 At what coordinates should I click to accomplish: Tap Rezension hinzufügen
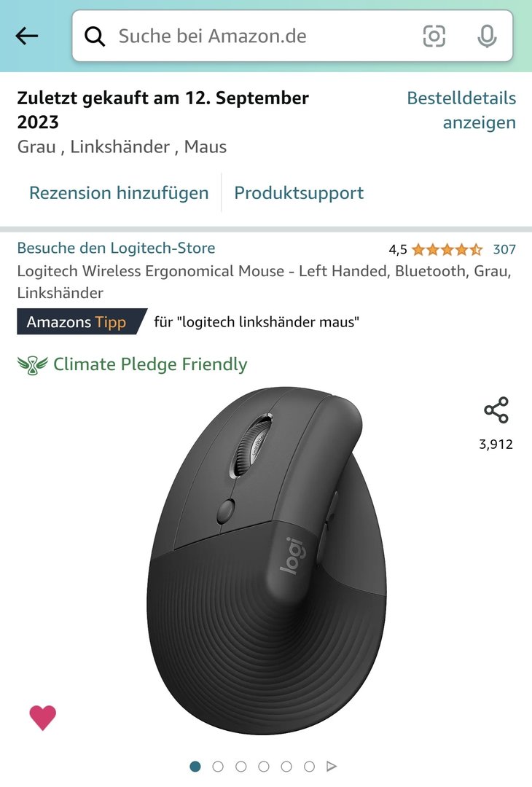click(119, 192)
